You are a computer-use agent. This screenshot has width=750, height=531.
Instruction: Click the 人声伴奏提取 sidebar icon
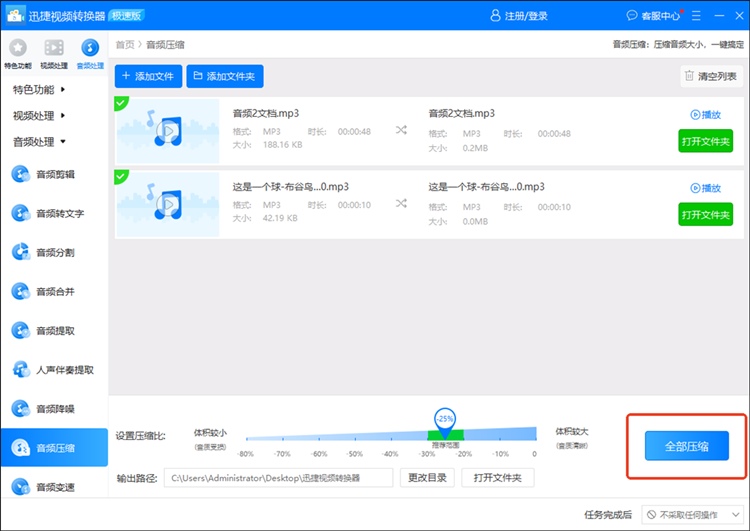[20, 369]
